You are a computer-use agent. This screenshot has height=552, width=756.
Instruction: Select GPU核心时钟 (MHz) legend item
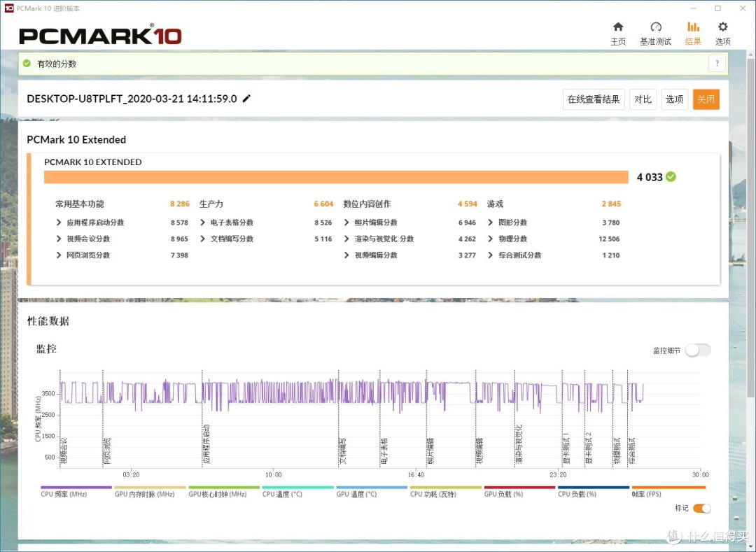(x=224, y=492)
